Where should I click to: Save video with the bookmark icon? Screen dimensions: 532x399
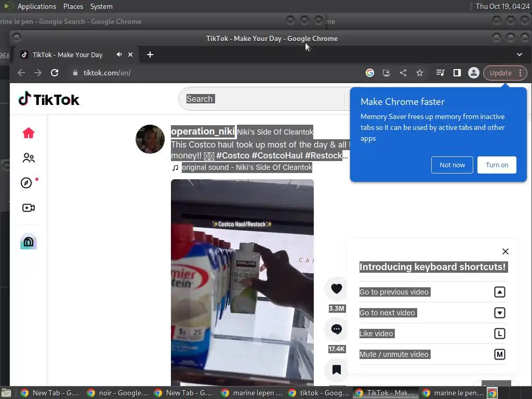(336, 369)
